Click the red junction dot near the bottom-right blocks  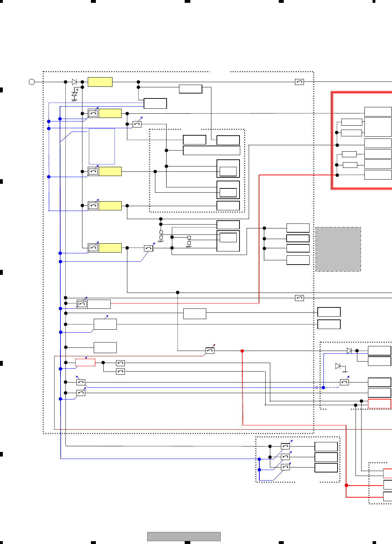[x=346, y=485]
